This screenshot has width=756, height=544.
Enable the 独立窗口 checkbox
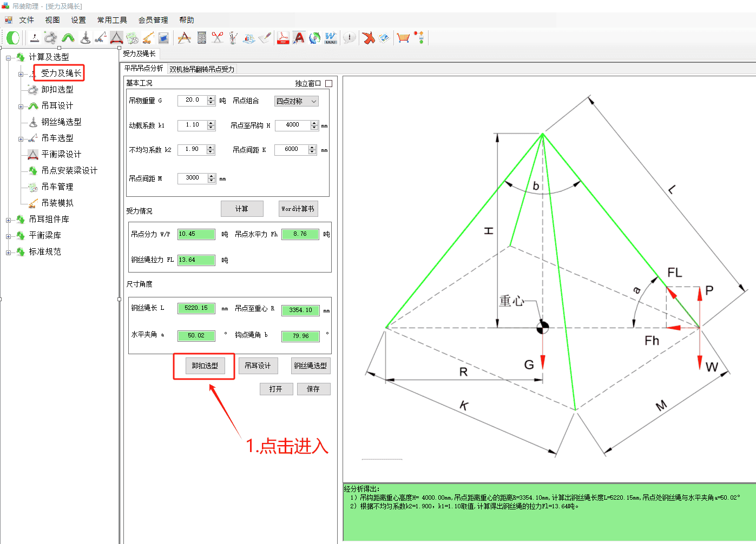[328, 83]
